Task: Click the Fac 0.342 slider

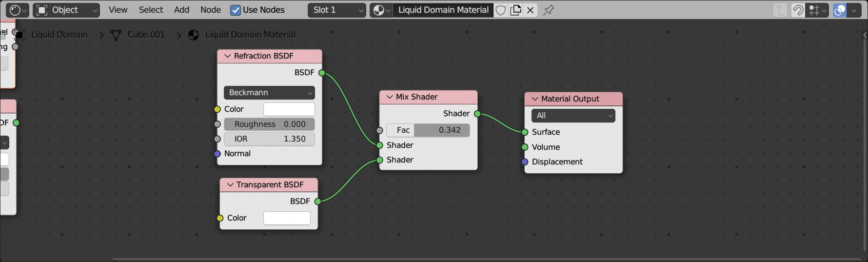Action: coord(428,130)
